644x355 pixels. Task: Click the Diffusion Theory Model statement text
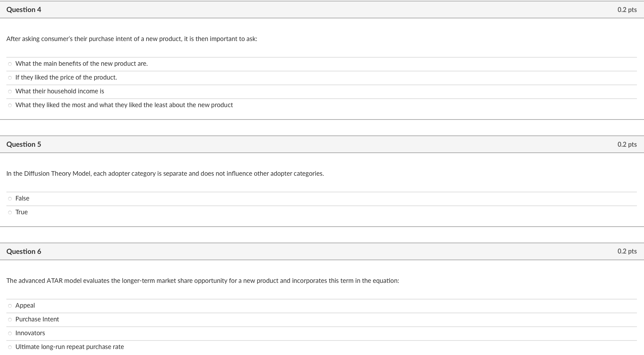(165, 174)
